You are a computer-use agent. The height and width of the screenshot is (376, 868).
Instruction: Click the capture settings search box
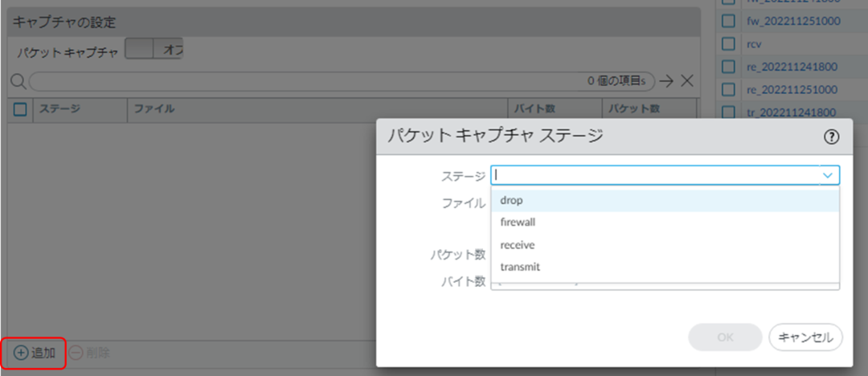click(341, 81)
